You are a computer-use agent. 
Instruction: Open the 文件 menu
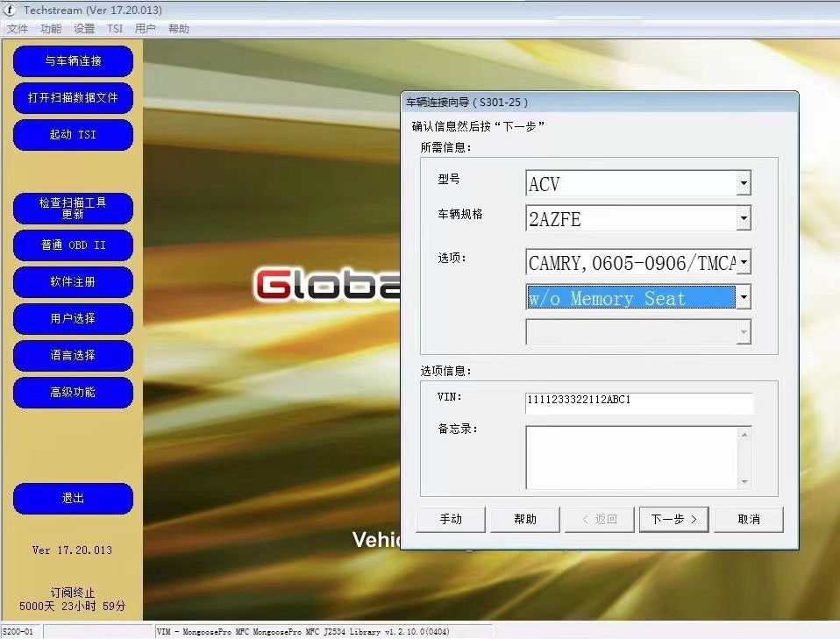click(18, 28)
